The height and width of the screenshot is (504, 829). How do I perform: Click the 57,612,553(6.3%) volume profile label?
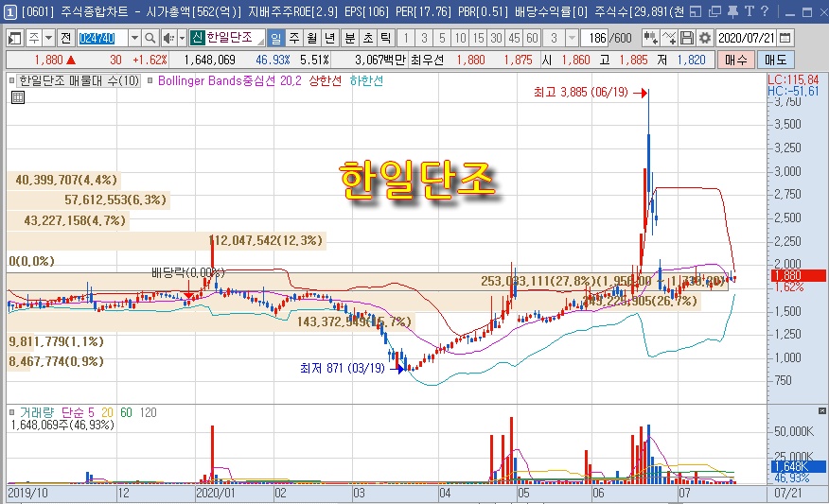115,200
